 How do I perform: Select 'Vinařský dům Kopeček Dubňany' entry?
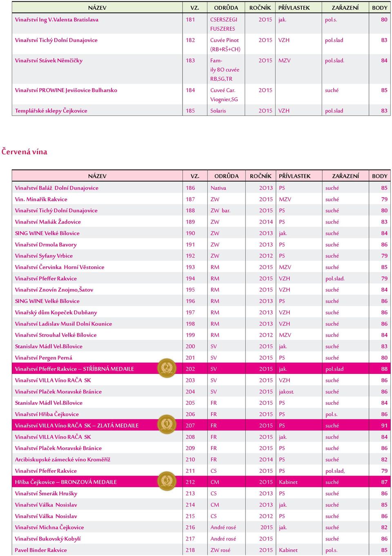tap(56, 313)
